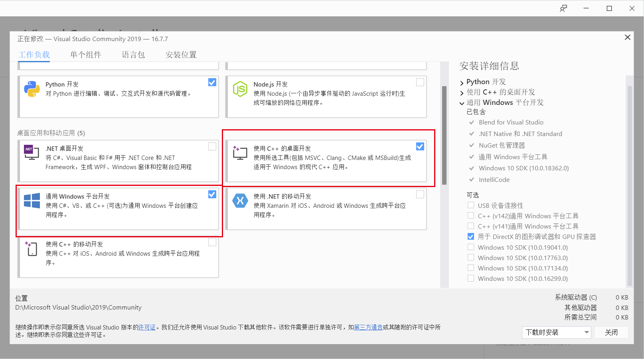644x359 pixels.
Task: Minimize the Visual Studio Installer window
Action: coord(586,8)
